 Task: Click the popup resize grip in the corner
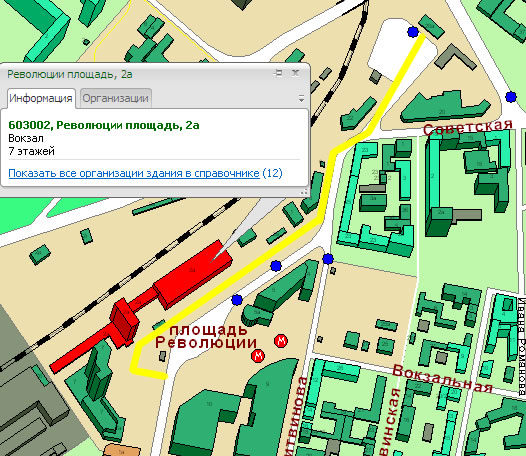(x=304, y=192)
